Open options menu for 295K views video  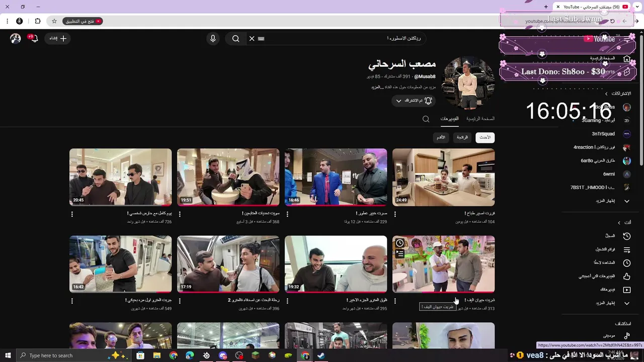[x=287, y=301]
